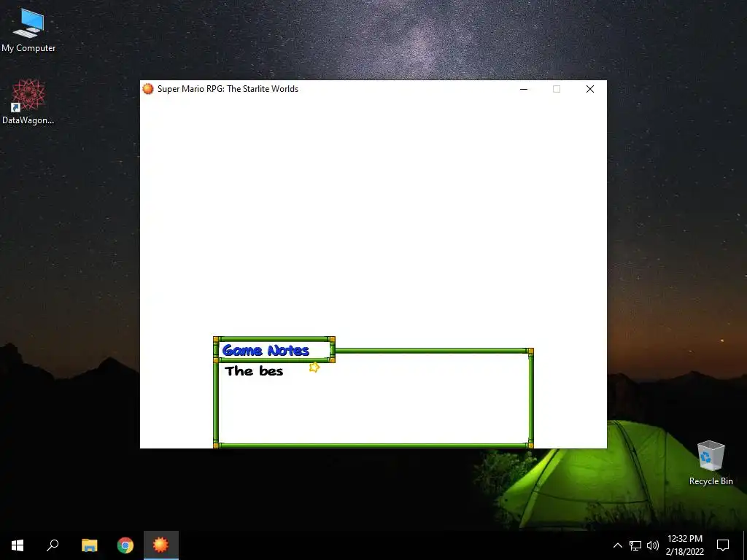
Task: Open the Windows Start menu
Action: click(18, 545)
